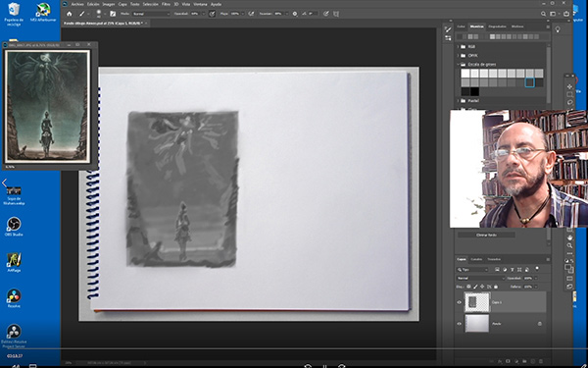
Task: Open the Imagen menu
Action: (109, 4)
